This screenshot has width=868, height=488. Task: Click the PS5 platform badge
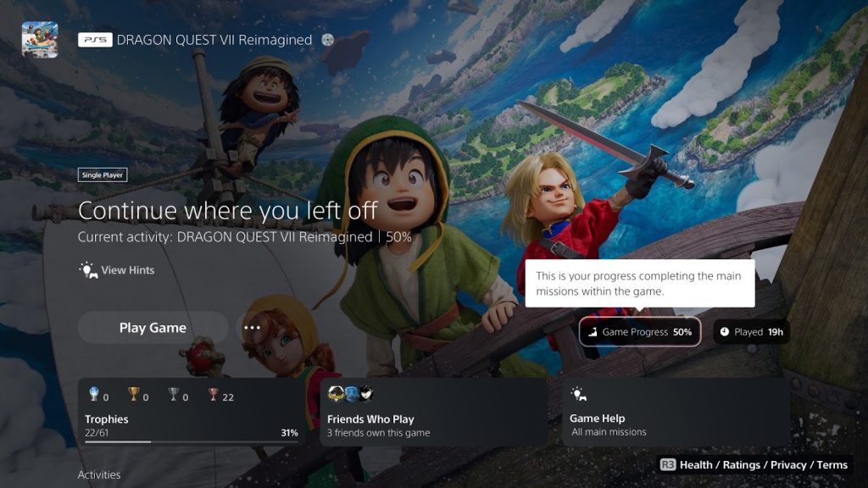[x=95, y=40]
